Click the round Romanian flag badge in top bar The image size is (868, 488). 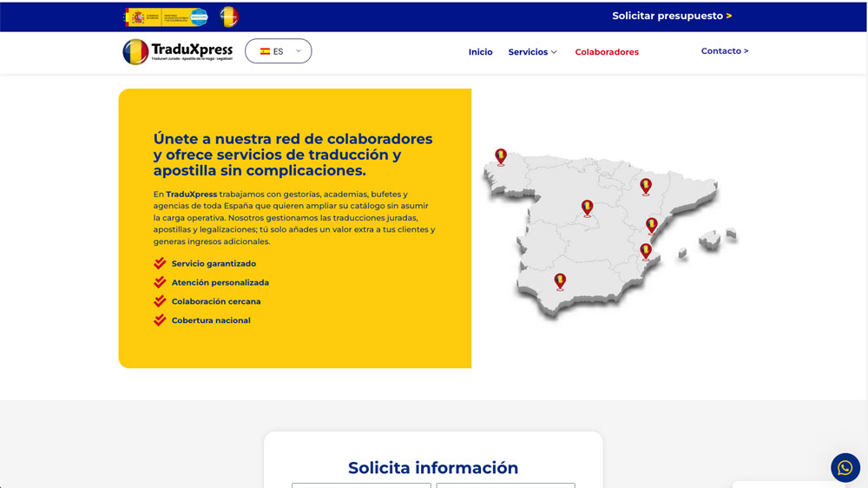(x=228, y=16)
